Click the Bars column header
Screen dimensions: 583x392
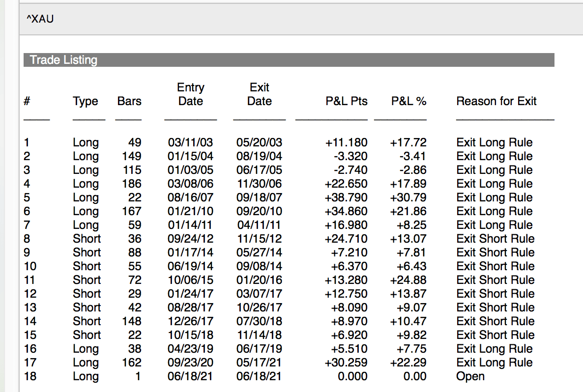pos(129,101)
